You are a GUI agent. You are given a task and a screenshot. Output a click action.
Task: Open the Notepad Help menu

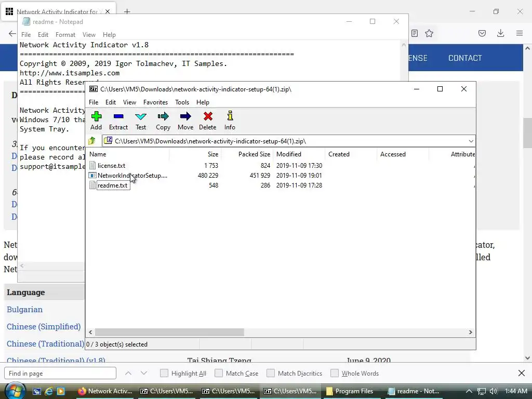(x=109, y=35)
